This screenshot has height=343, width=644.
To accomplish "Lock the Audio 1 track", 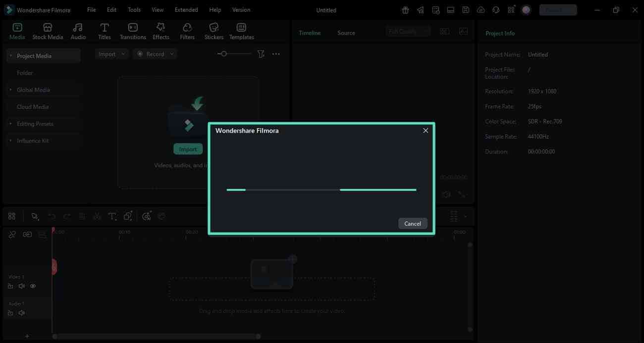I will [10, 313].
